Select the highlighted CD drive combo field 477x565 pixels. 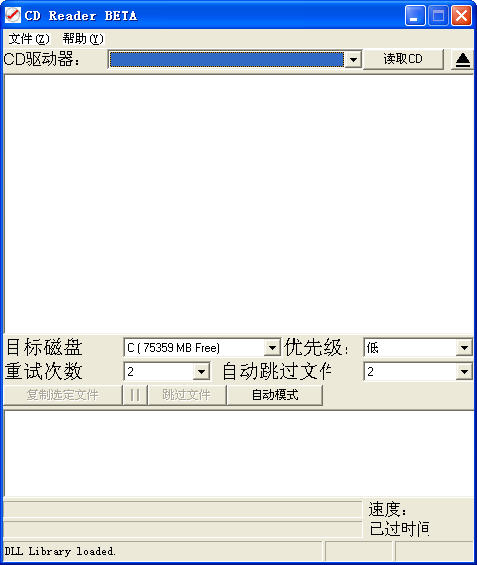227,59
